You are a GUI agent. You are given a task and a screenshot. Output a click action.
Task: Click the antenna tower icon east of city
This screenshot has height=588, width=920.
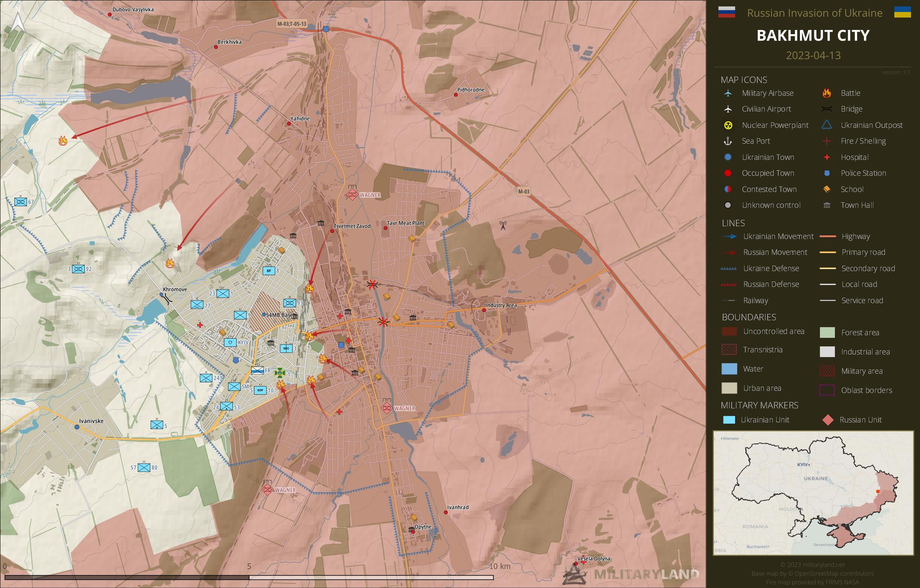[503, 225]
